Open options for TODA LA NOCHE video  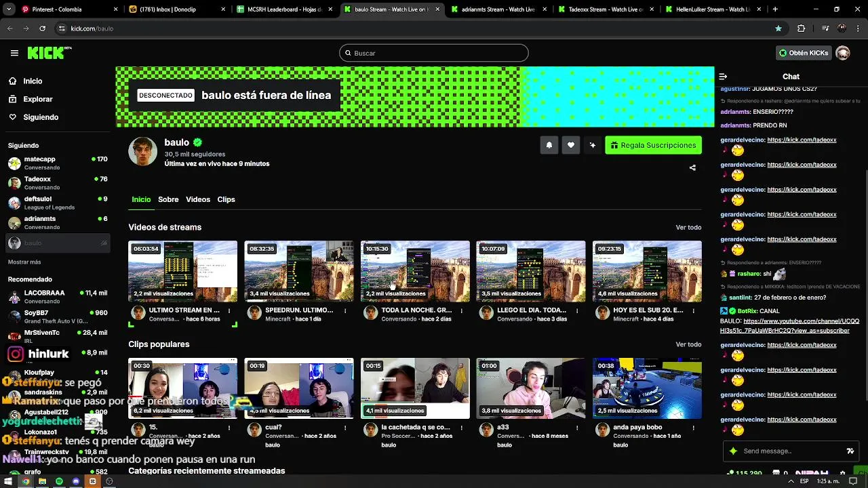(461, 310)
